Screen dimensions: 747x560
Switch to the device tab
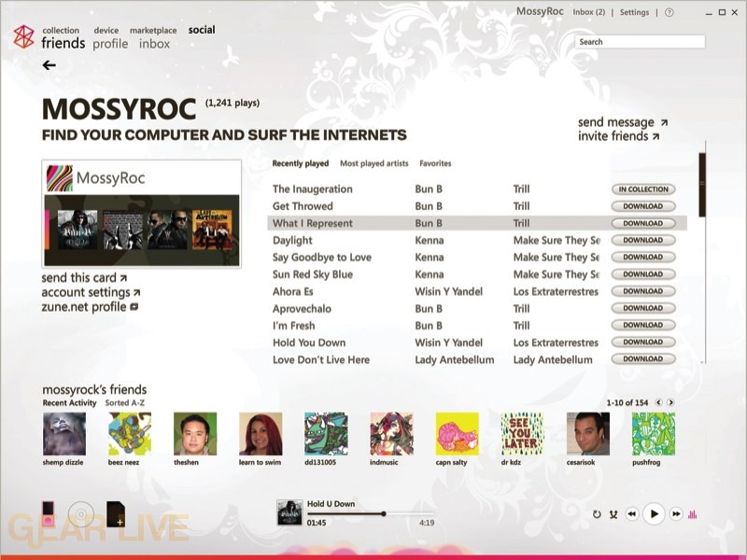point(106,31)
